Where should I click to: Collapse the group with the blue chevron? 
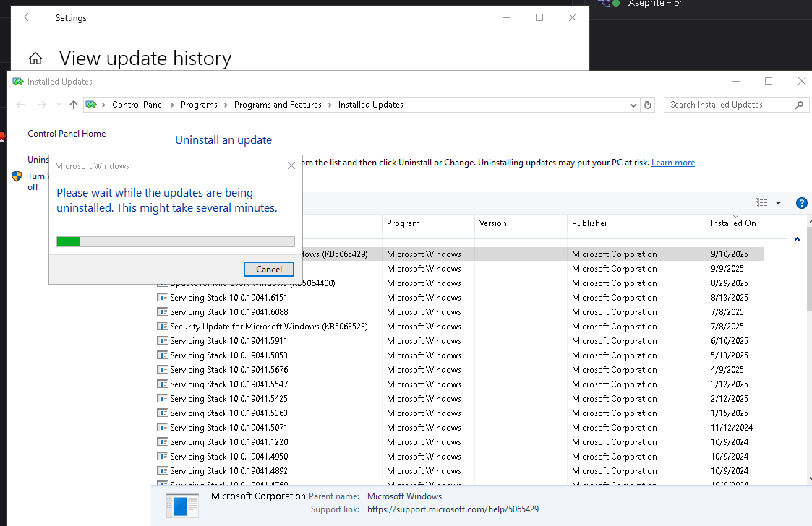(797, 239)
